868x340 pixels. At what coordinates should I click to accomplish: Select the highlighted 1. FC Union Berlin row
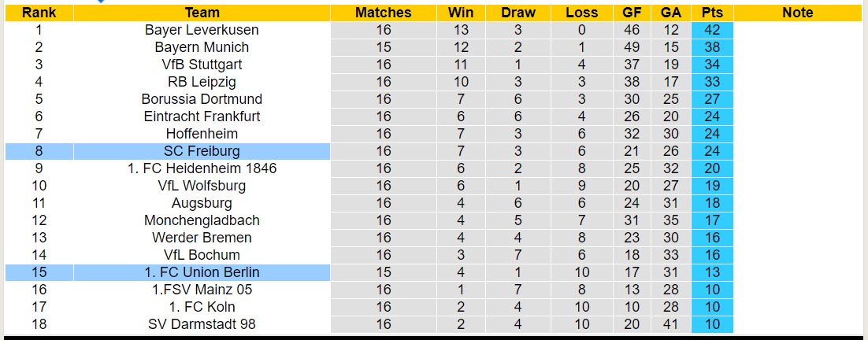click(202, 272)
